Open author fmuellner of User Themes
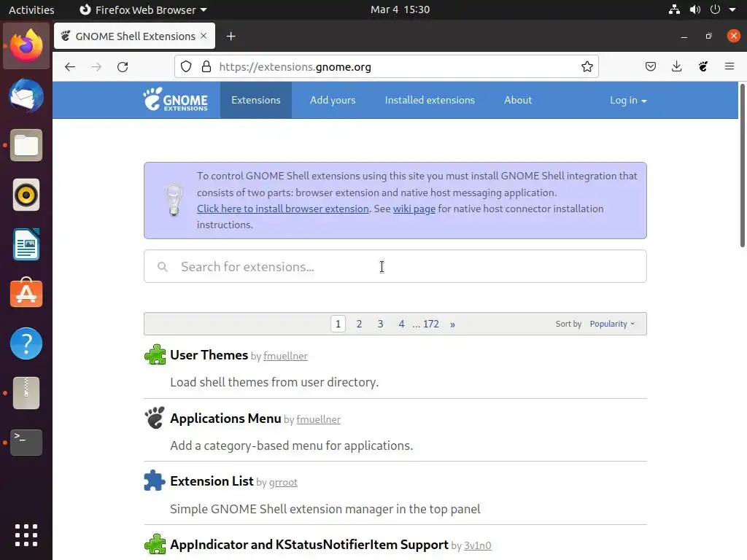 (285, 356)
